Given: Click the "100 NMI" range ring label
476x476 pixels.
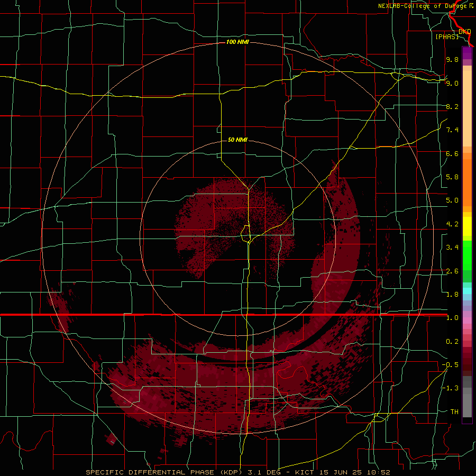Looking at the screenshot, I should click(237, 42).
